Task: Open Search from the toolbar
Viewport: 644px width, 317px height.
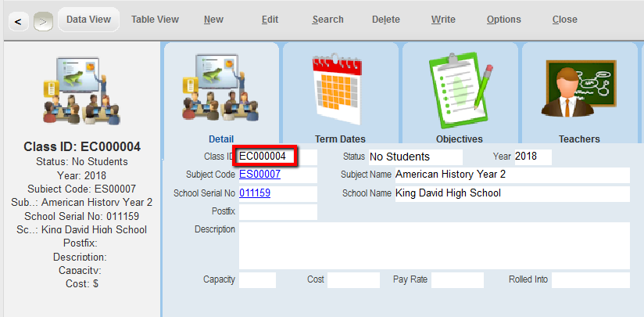Action: pos(328,20)
